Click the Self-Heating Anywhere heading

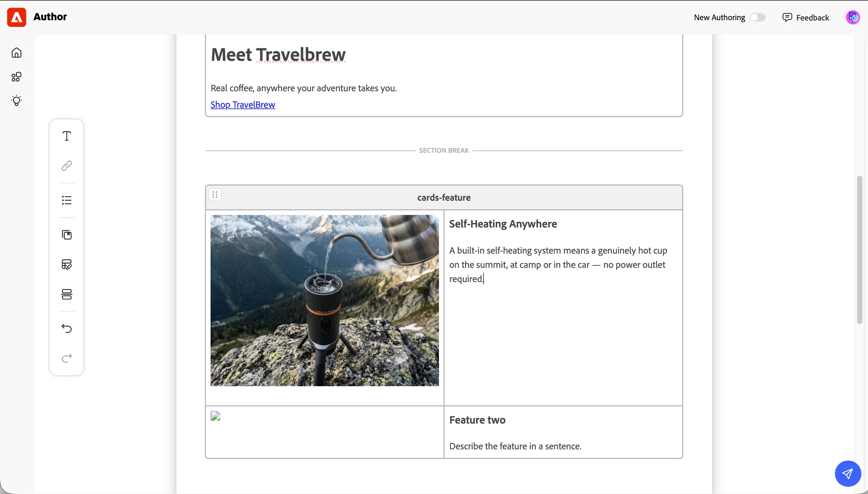click(503, 224)
